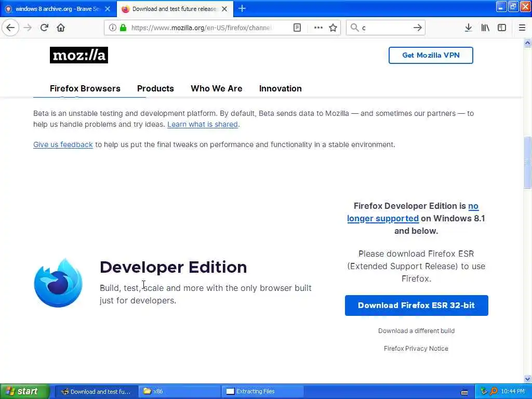Show sidebars icon

point(502,28)
